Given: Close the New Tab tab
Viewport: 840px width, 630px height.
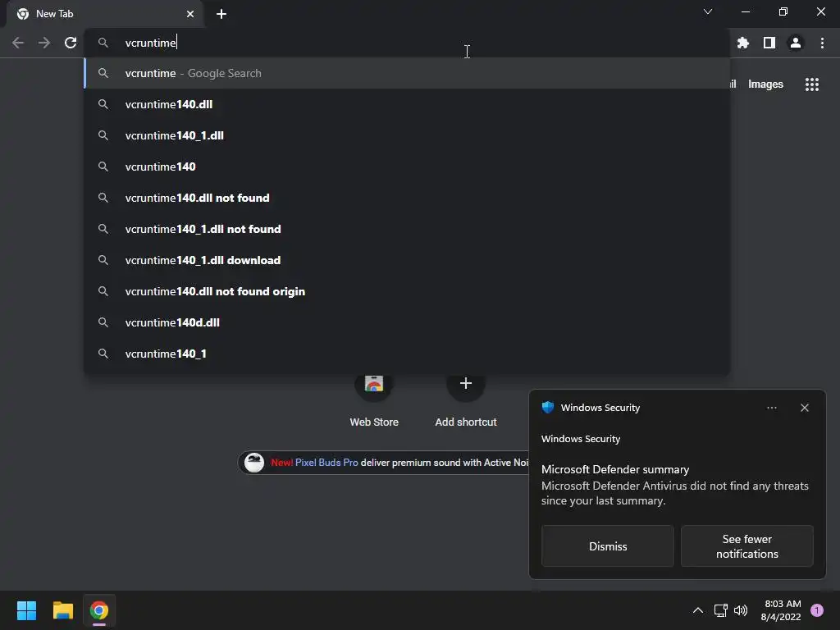Looking at the screenshot, I should (190, 14).
